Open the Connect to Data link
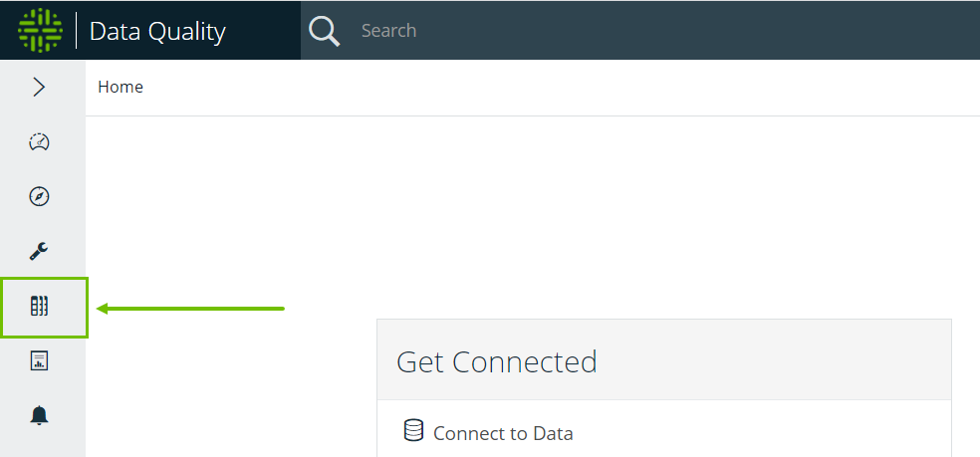980x457 pixels. (x=503, y=433)
